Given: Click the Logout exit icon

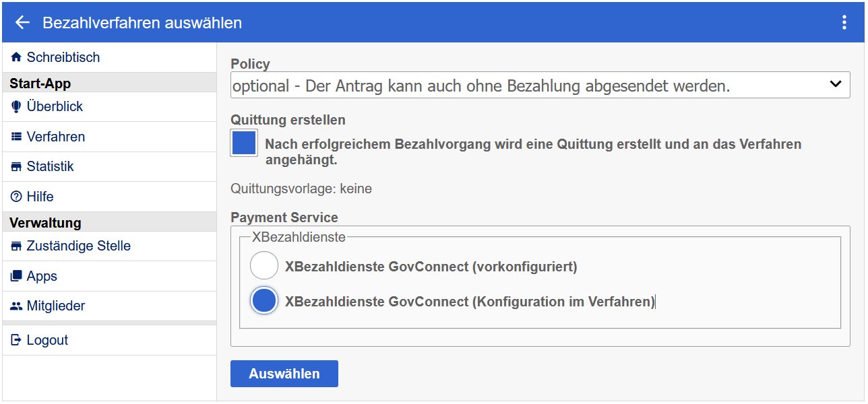Looking at the screenshot, I should (x=17, y=341).
